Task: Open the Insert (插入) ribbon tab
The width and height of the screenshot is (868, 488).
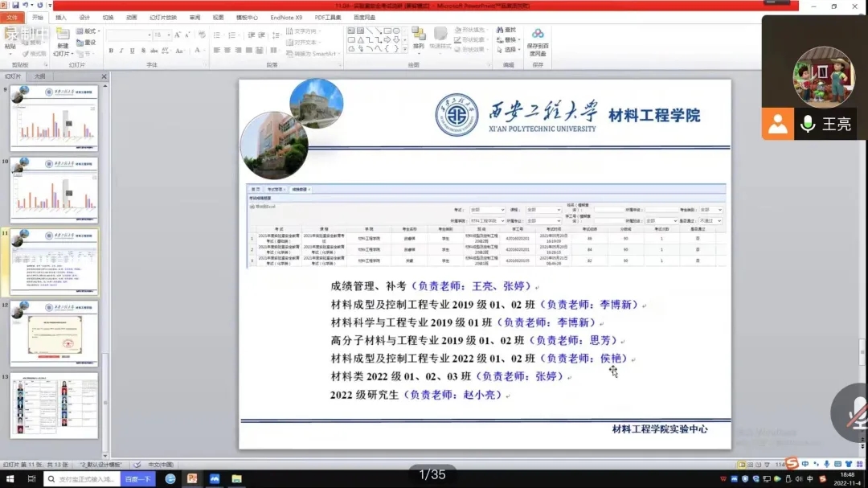Action: click(61, 17)
